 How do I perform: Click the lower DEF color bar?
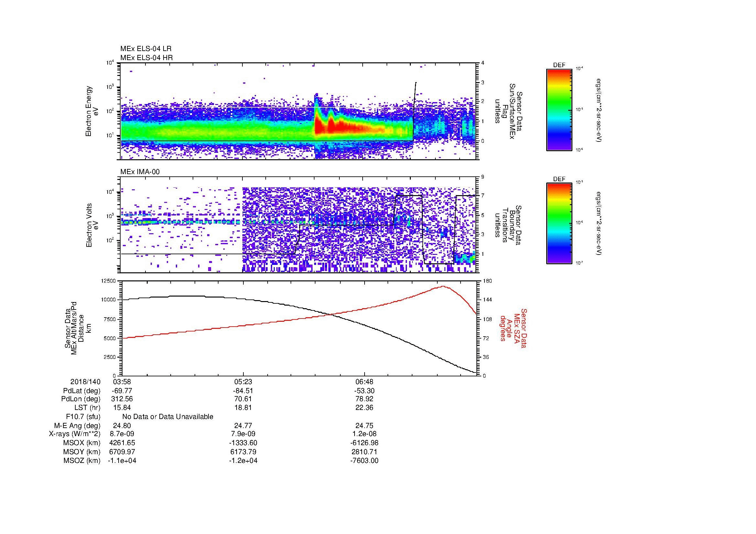(x=559, y=224)
